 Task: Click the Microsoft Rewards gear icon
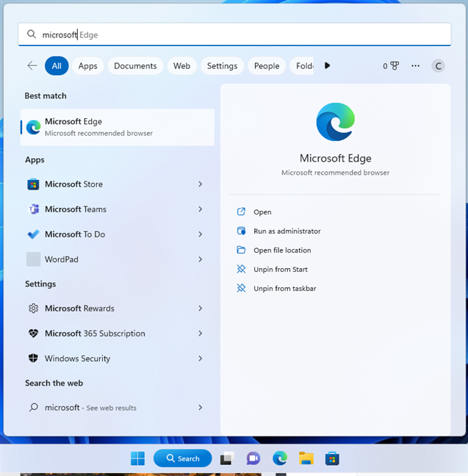click(x=33, y=309)
